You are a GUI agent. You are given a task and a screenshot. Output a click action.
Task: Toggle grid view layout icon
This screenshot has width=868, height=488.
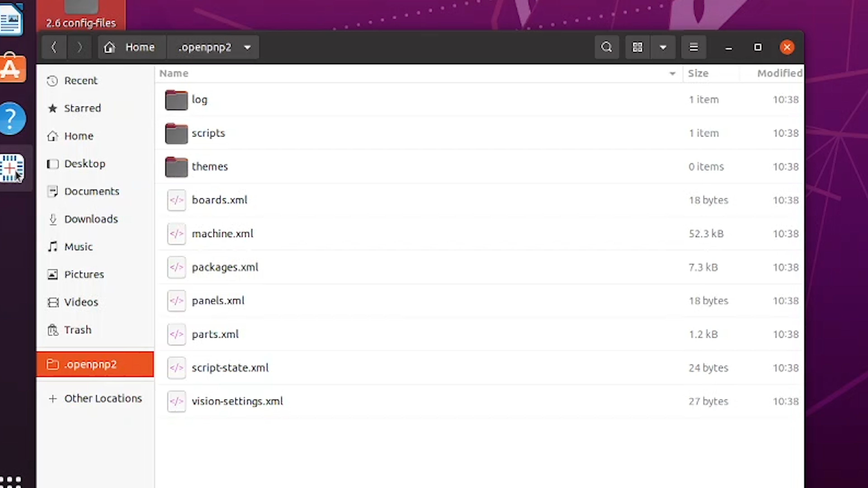(637, 47)
